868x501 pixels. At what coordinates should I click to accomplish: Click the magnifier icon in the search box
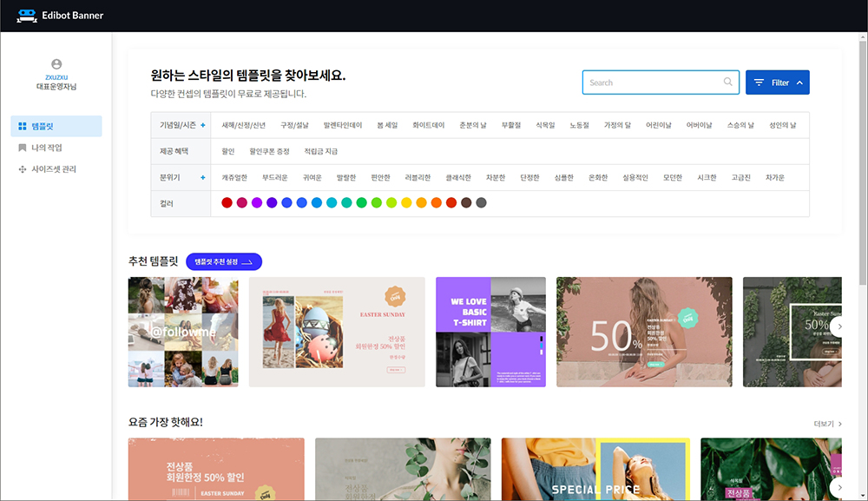pos(728,82)
